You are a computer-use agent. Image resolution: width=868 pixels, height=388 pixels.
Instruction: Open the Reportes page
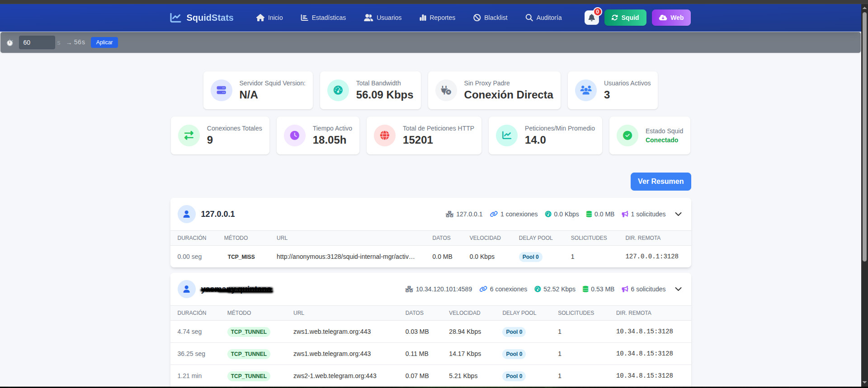pos(437,18)
